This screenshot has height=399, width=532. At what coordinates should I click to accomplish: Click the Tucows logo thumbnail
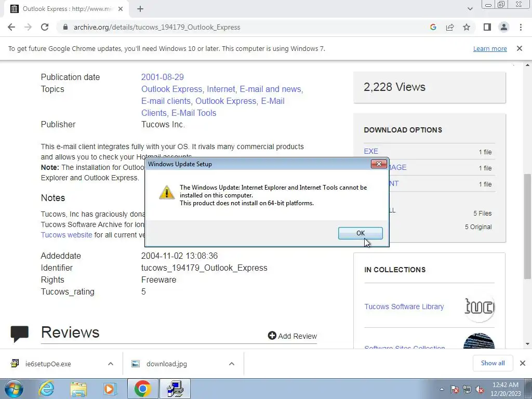[479, 307]
